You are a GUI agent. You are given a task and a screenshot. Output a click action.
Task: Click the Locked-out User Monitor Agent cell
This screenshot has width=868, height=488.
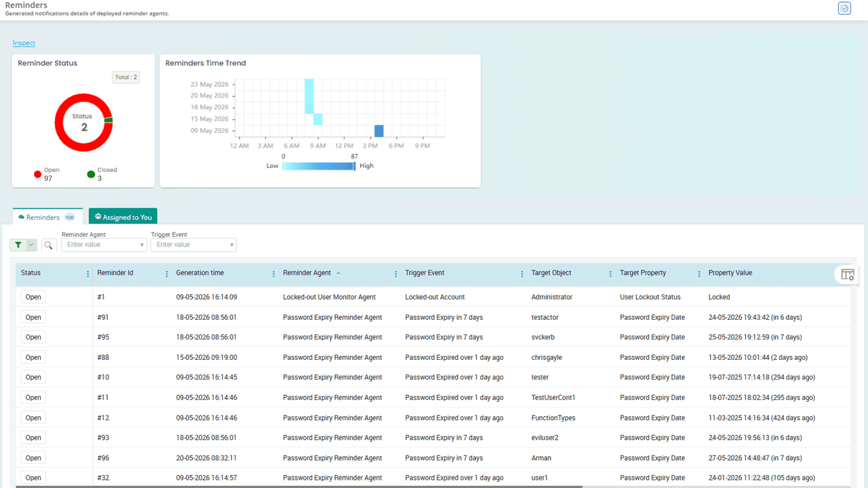[x=330, y=297]
